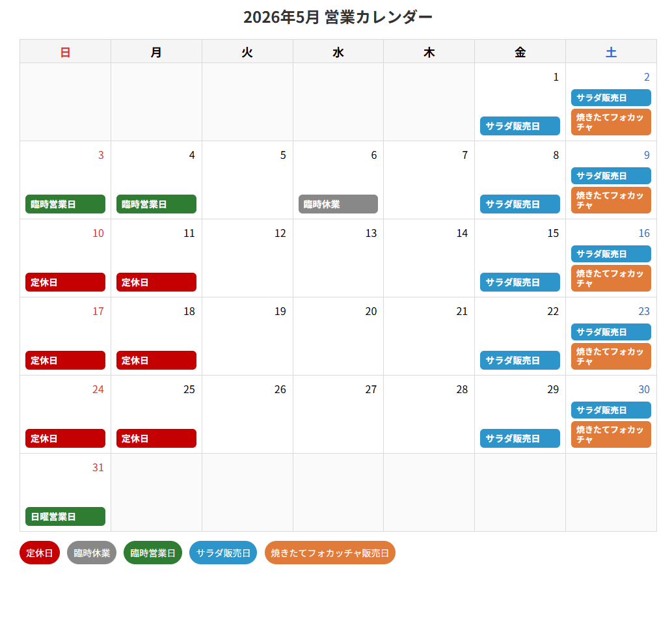
Task: Click the gray 臨時休業 legend pill
Action: coord(92,553)
